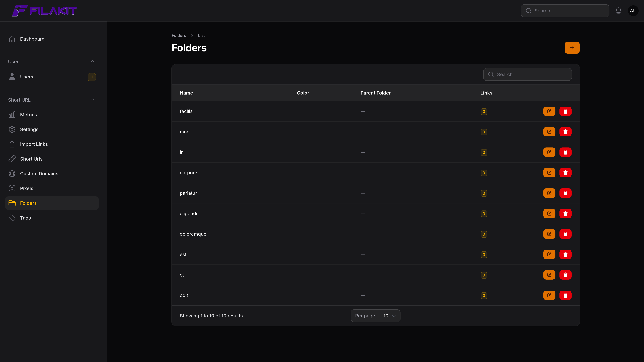This screenshot has height=362, width=644.
Task: Click the Folders breadcrumb link
Action: 179,36
